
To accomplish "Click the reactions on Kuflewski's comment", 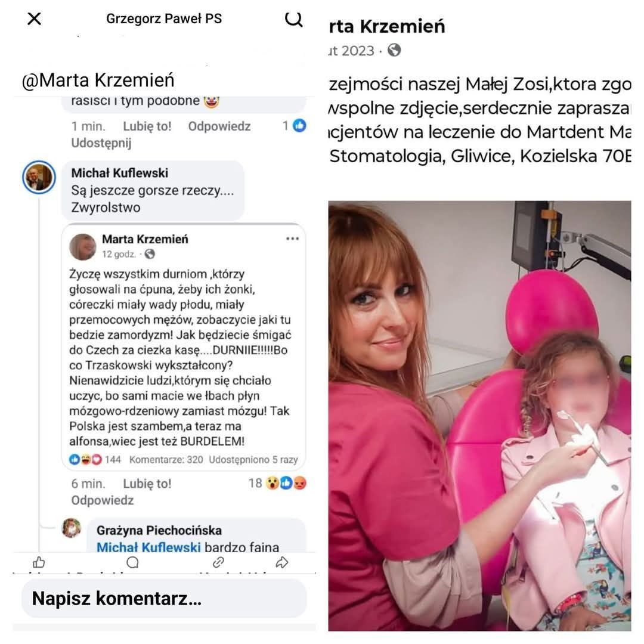I will pyautogui.click(x=278, y=483).
